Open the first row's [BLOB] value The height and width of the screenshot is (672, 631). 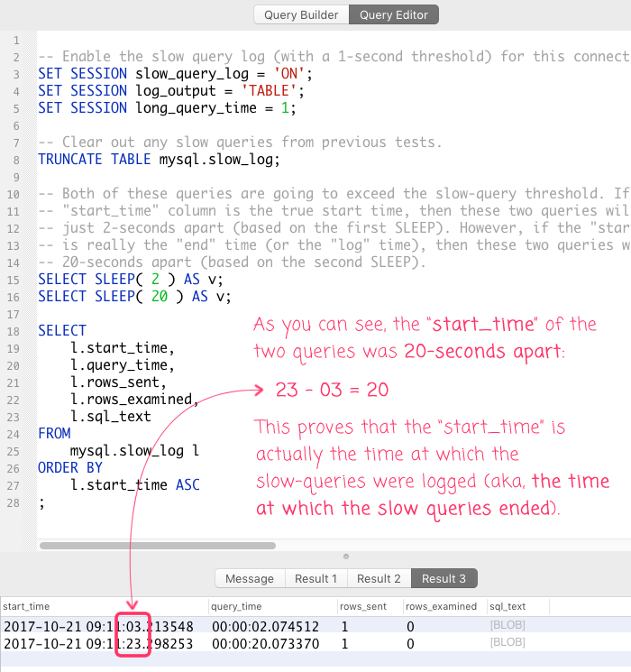coord(506,625)
